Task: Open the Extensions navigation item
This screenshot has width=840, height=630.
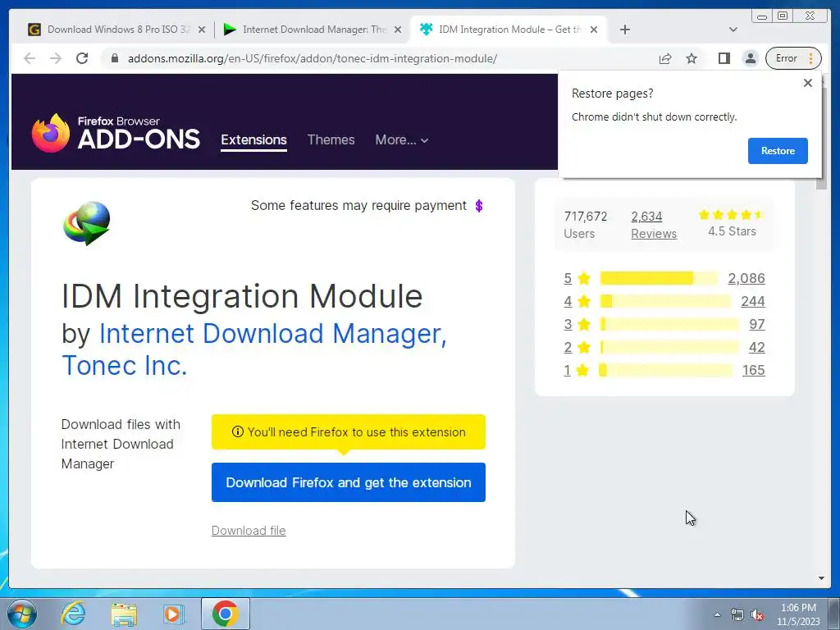Action: (x=254, y=139)
